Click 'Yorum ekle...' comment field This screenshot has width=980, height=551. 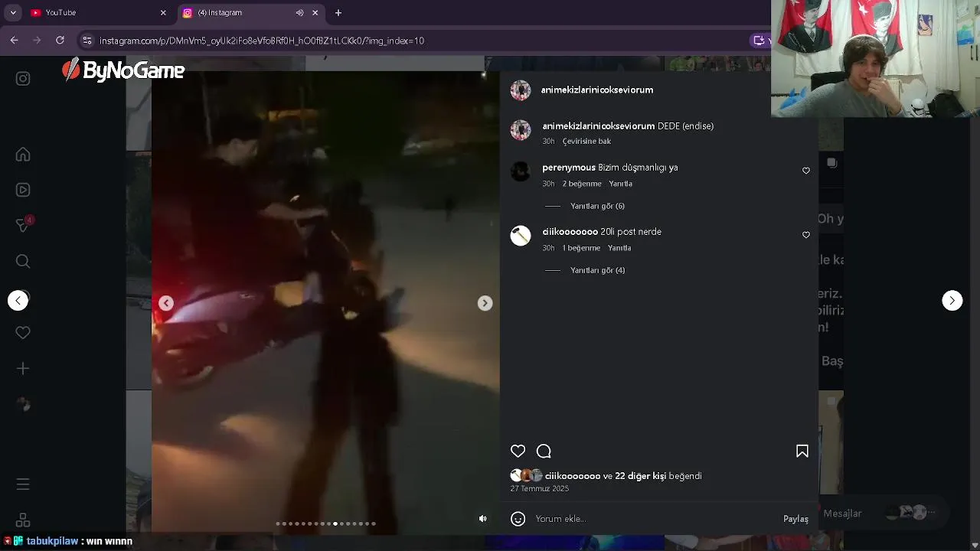pos(655,519)
